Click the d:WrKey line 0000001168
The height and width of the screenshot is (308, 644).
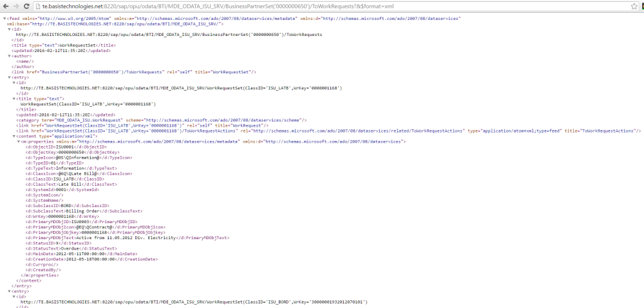coord(62,216)
